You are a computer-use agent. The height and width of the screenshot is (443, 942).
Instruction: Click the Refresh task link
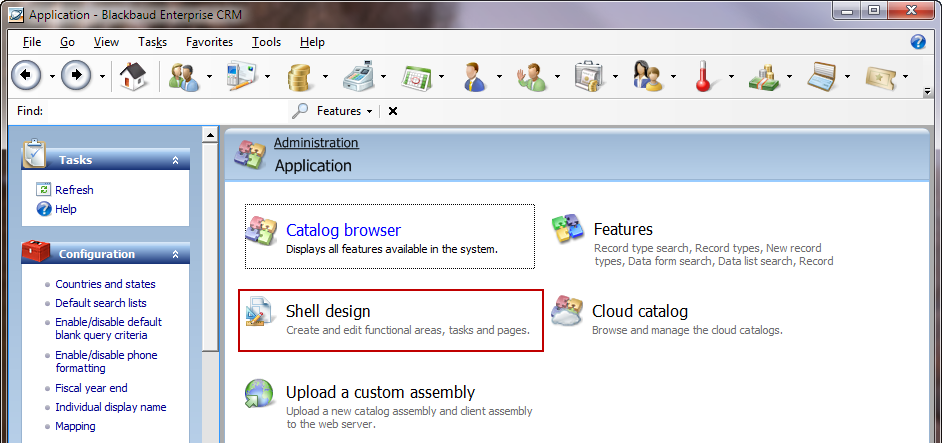[74, 190]
